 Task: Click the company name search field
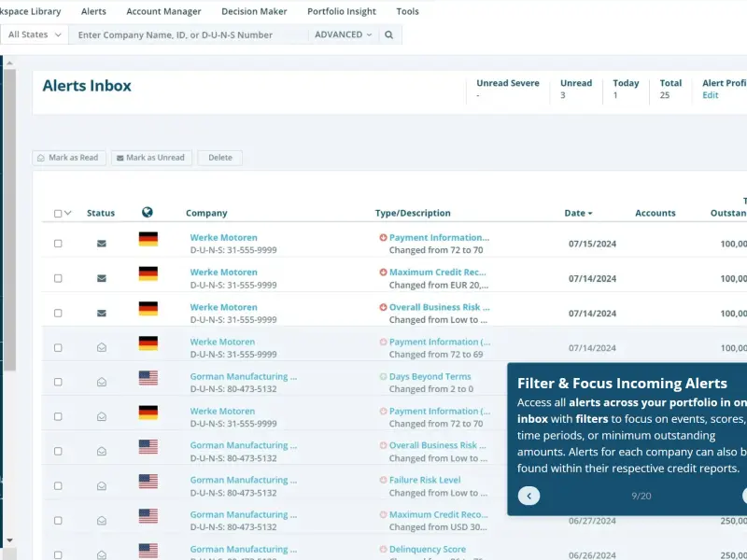pyautogui.click(x=189, y=35)
